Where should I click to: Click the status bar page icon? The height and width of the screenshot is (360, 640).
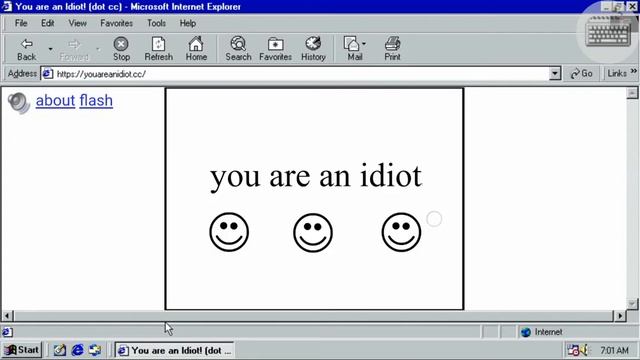click(7, 332)
